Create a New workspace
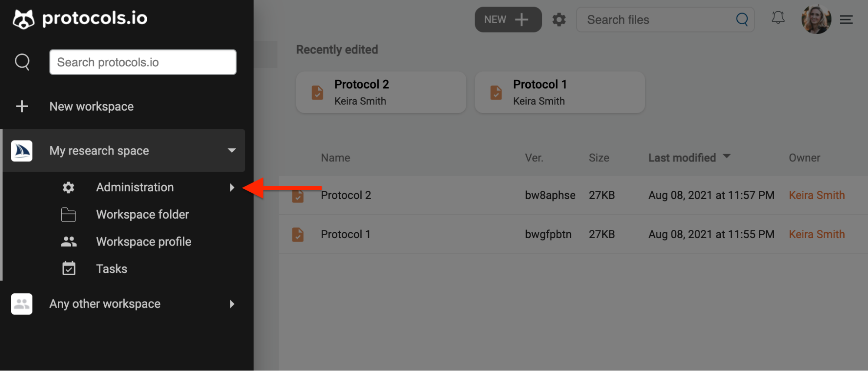This screenshot has height=371, width=868. click(91, 106)
